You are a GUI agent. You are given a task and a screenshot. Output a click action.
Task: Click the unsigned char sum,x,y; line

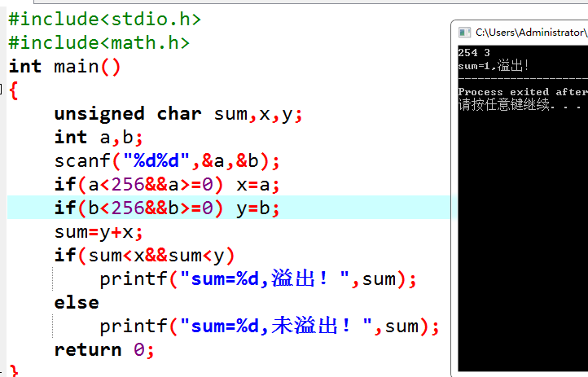(178, 114)
